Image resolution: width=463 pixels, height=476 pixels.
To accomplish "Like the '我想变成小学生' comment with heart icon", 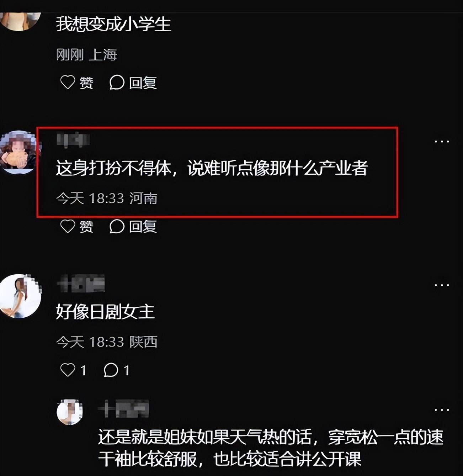I will [68, 83].
